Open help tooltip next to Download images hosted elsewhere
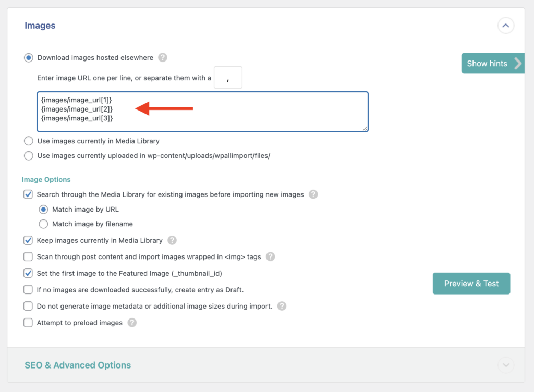The height and width of the screenshot is (392, 534). point(162,57)
